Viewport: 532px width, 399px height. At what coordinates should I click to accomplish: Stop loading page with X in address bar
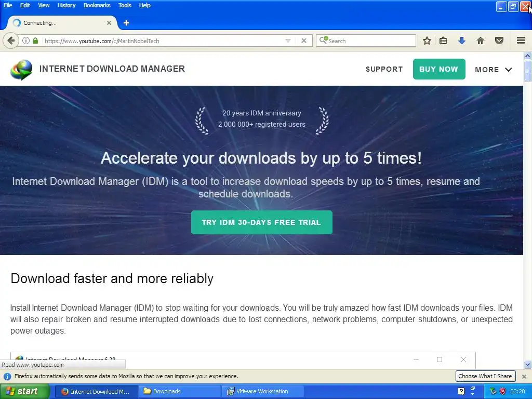click(304, 41)
